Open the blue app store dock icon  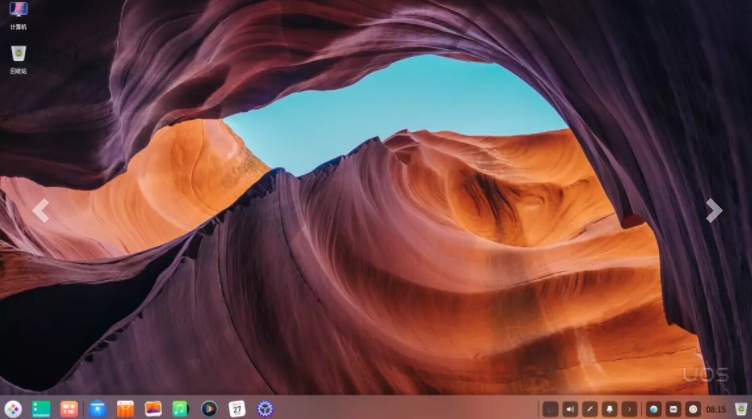point(97,408)
